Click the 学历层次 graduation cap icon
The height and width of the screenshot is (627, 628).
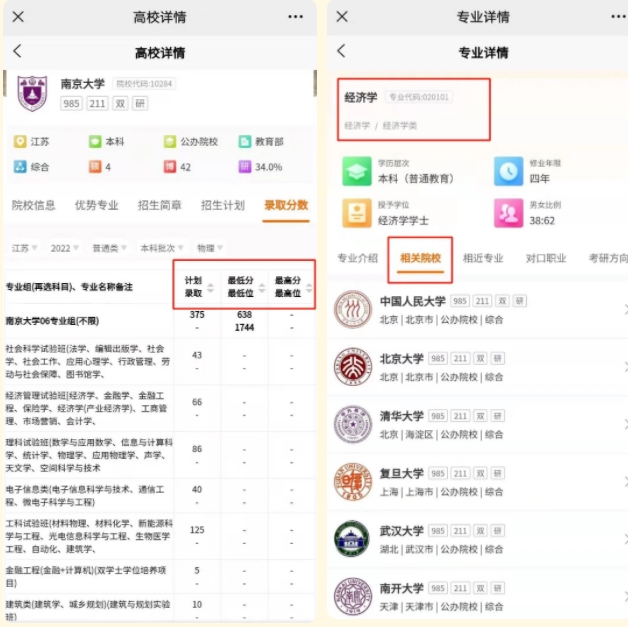tap(357, 171)
